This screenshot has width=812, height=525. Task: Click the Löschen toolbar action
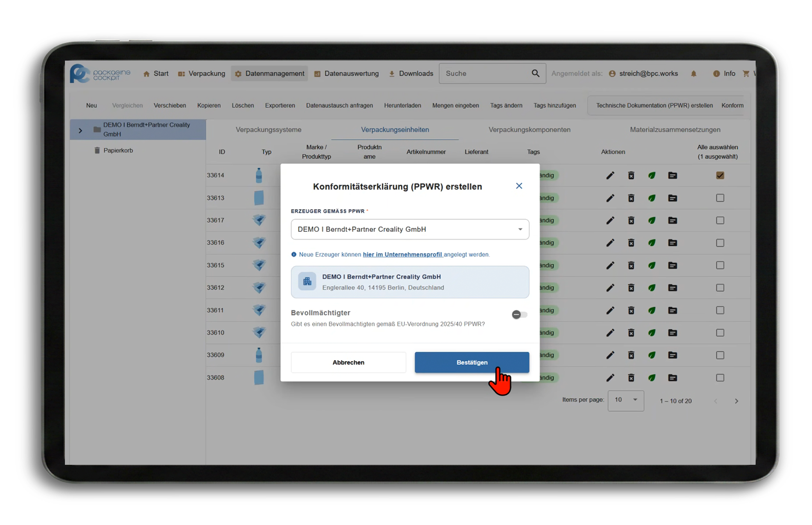pos(243,105)
